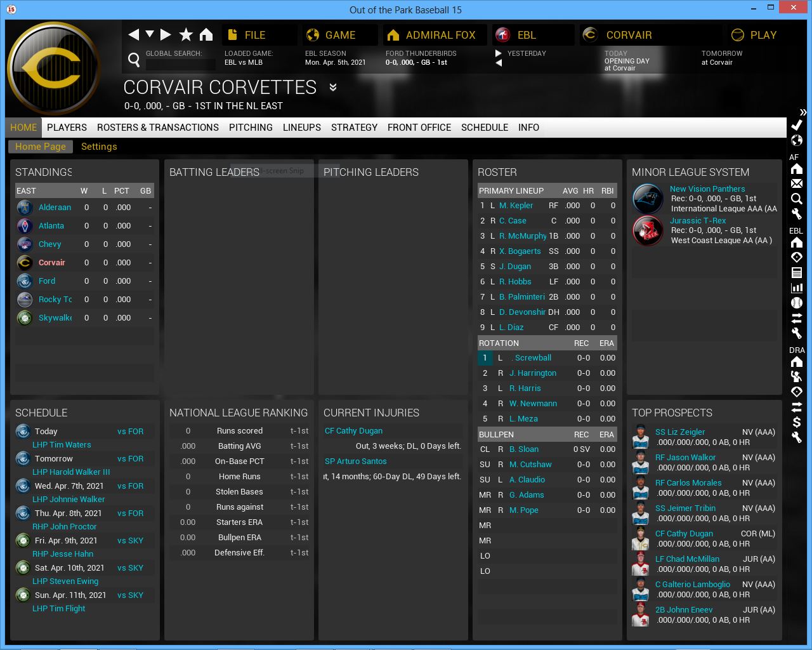Open Alderaan team in standings
Viewport: 812px width, 650px height.
55,208
